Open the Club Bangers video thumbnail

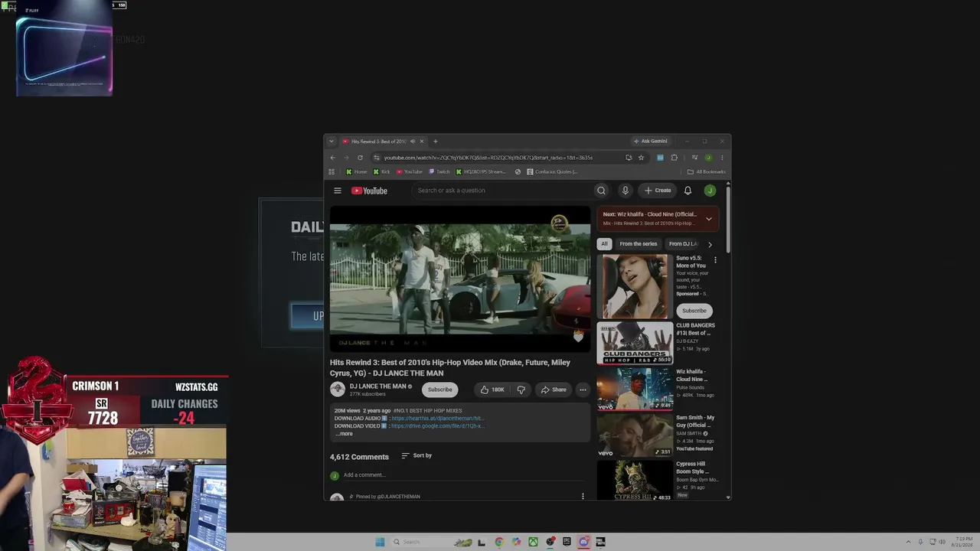click(x=635, y=343)
